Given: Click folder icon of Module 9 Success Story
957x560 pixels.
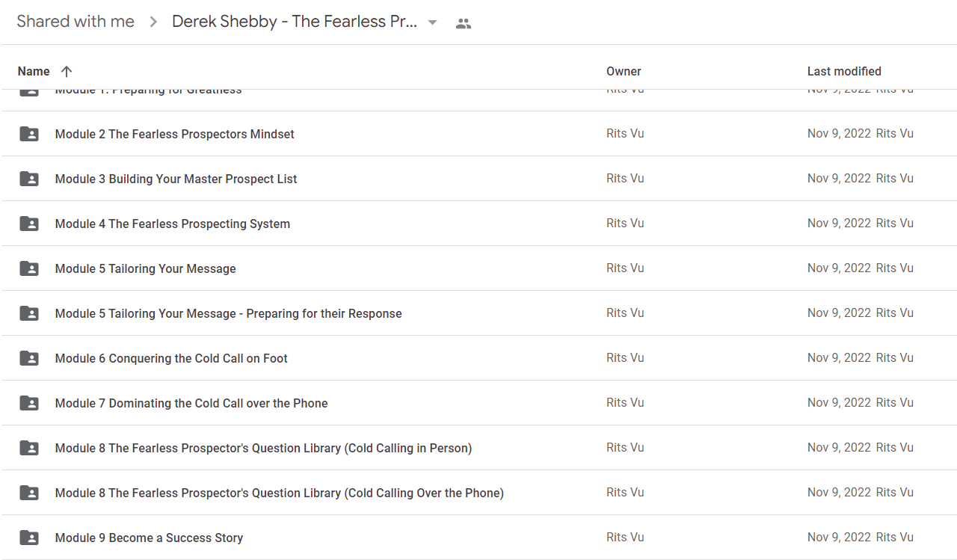Looking at the screenshot, I should pos(29,538).
